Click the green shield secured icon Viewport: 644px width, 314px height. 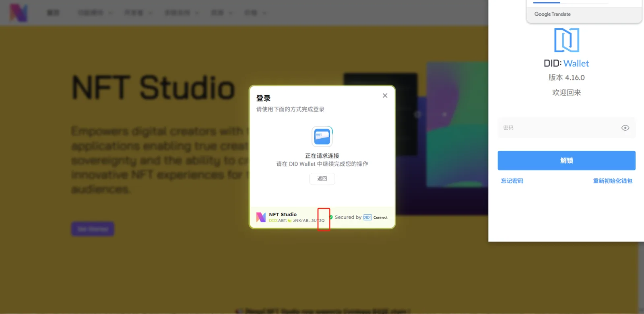(x=331, y=217)
